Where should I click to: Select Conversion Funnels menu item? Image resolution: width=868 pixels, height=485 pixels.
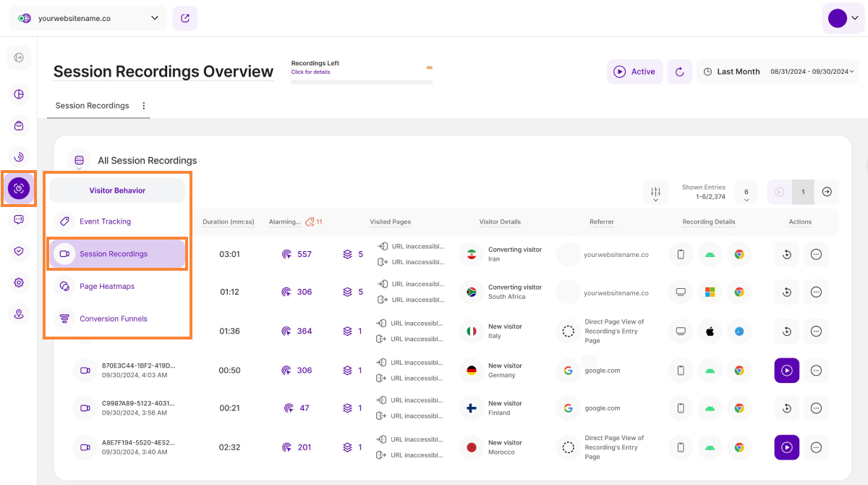113,319
